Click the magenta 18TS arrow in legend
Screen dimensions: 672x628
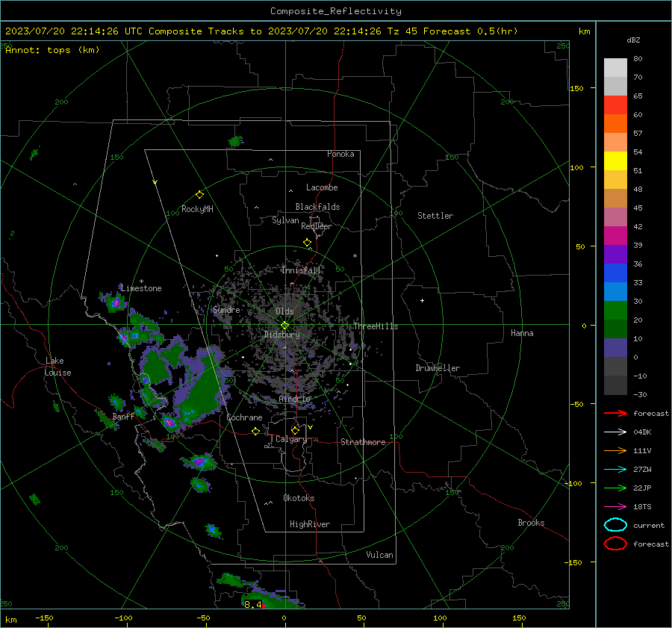click(x=615, y=507)
